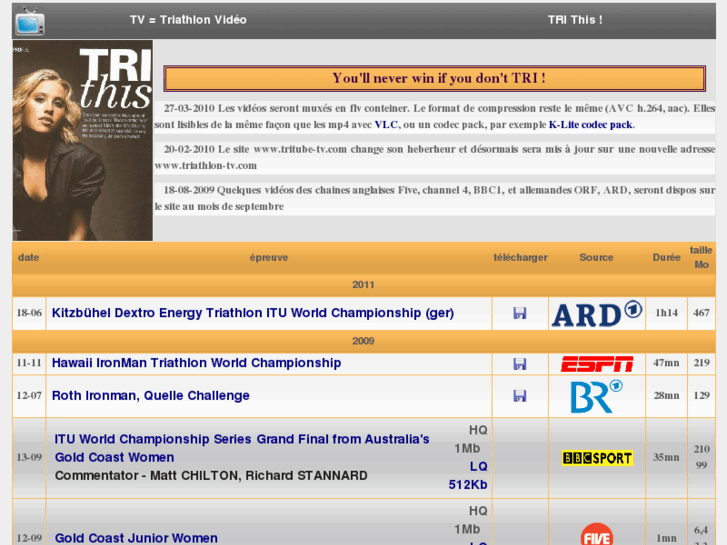Click the date cell '13-09'
727x545 pixels.
(x=29, y=457)
